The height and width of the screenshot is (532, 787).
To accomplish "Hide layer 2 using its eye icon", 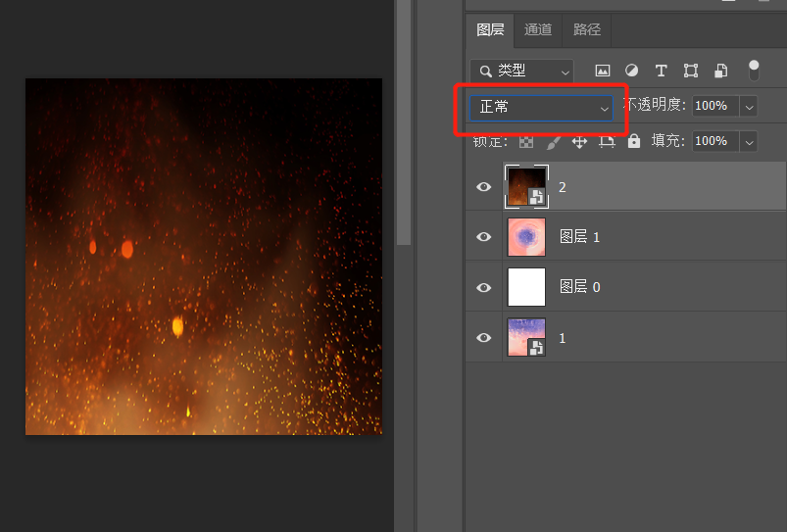I will click(x=483, y=187).
